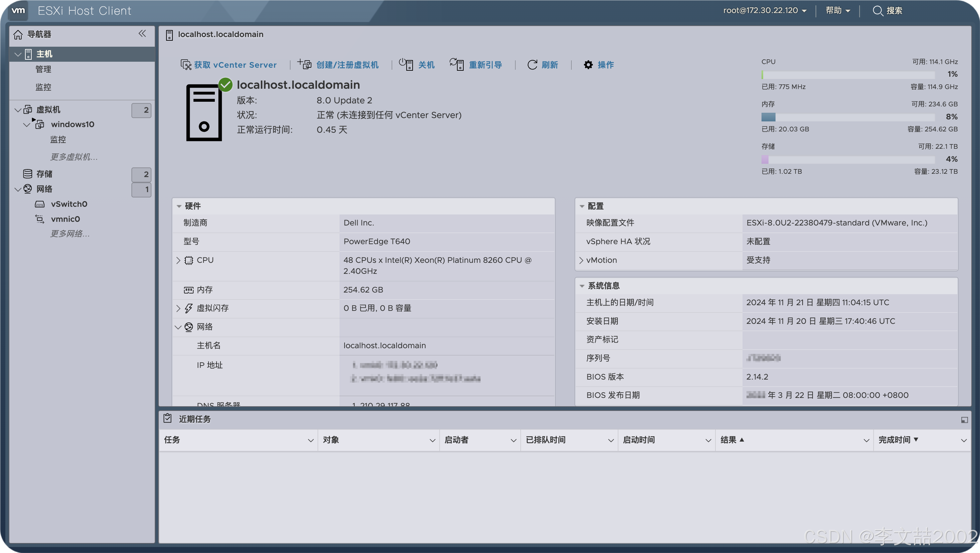Viewport: 980px width, 553px height.
Task: Select vSwitch0 in the navigator
Action: 69,204
